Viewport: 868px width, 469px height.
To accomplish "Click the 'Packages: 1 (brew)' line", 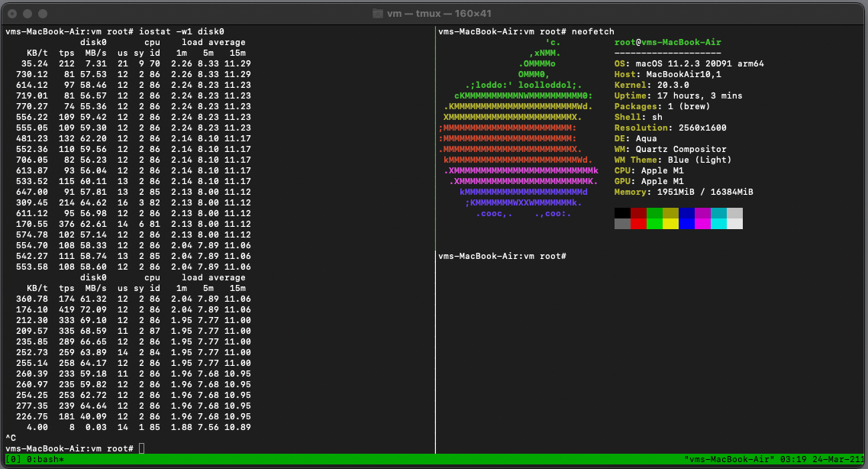I will pyautogui.click(x=662, y=106).
